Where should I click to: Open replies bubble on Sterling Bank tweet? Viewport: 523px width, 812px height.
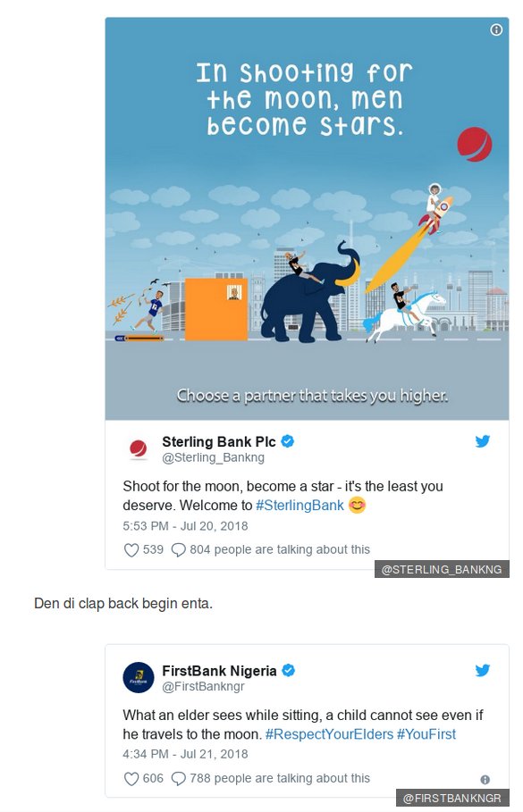178,550
